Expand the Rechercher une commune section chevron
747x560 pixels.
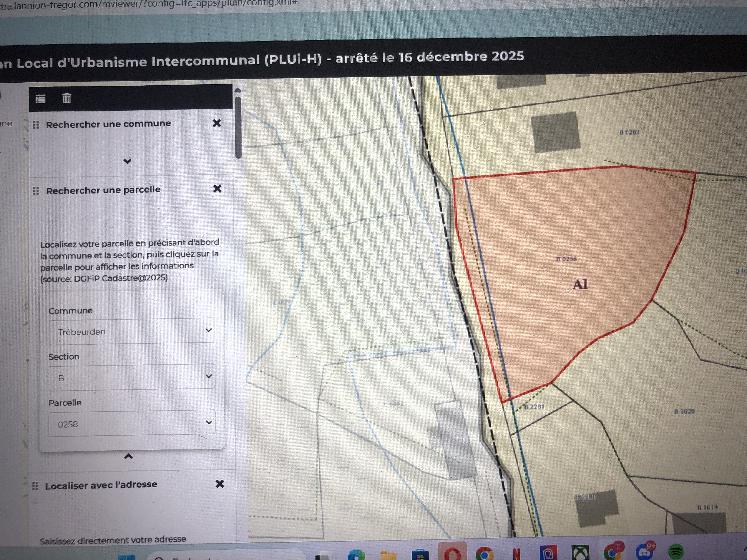[127, 161]
